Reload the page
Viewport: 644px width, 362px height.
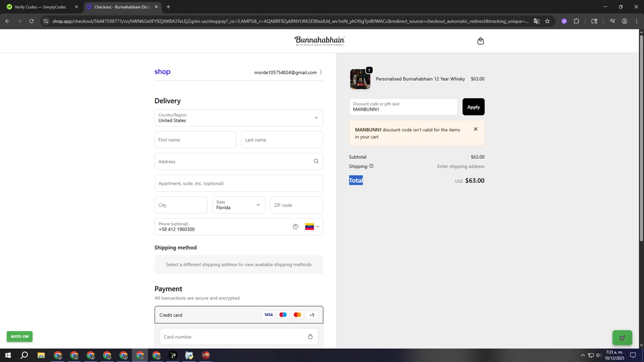(x=31, y=21)
